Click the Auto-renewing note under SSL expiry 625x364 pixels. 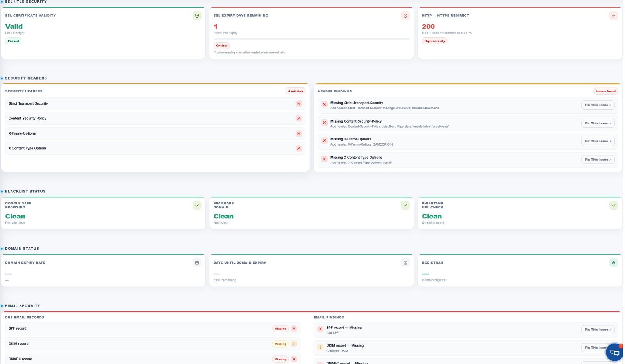[250, 53]
